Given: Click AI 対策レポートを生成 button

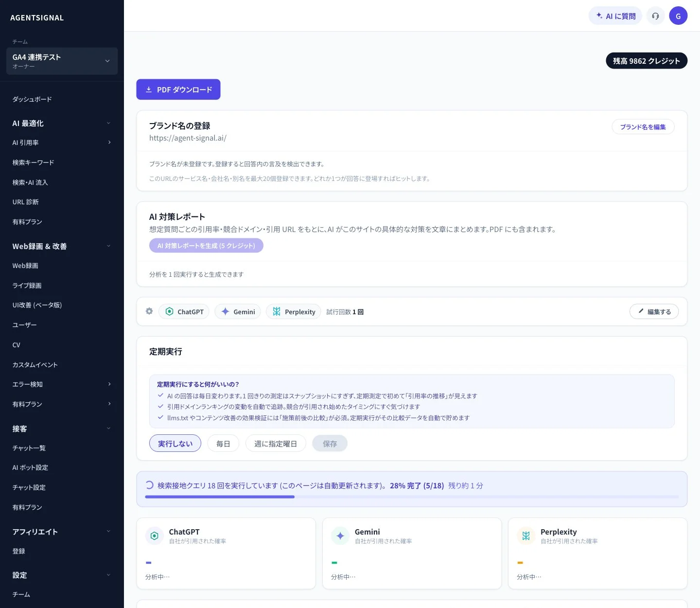Looking at the screenshot, I should (x=206, y=246).
